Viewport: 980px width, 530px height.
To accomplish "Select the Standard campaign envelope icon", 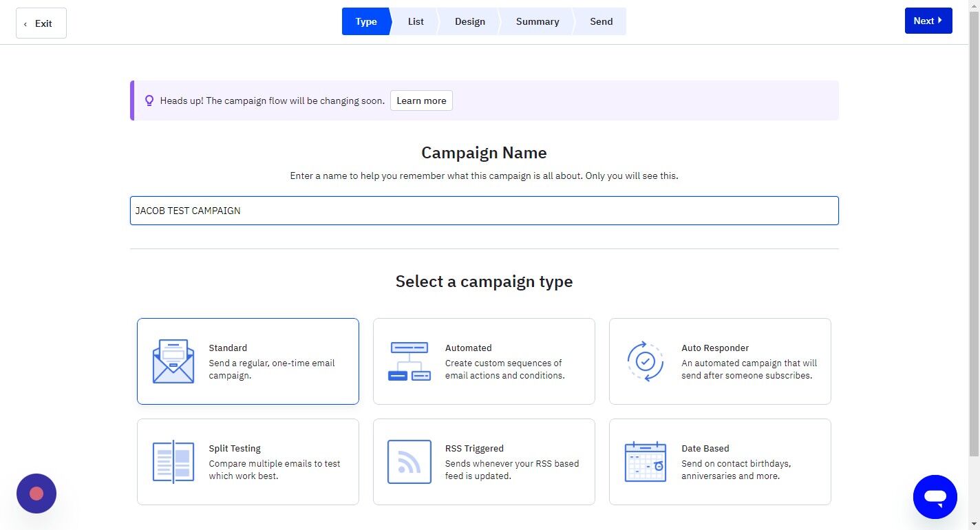I will coord(173,361).
